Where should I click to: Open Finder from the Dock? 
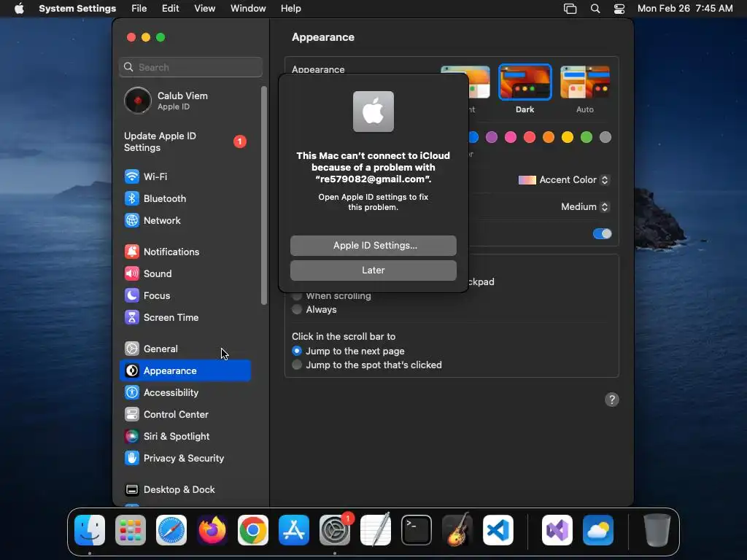(90, 530)
